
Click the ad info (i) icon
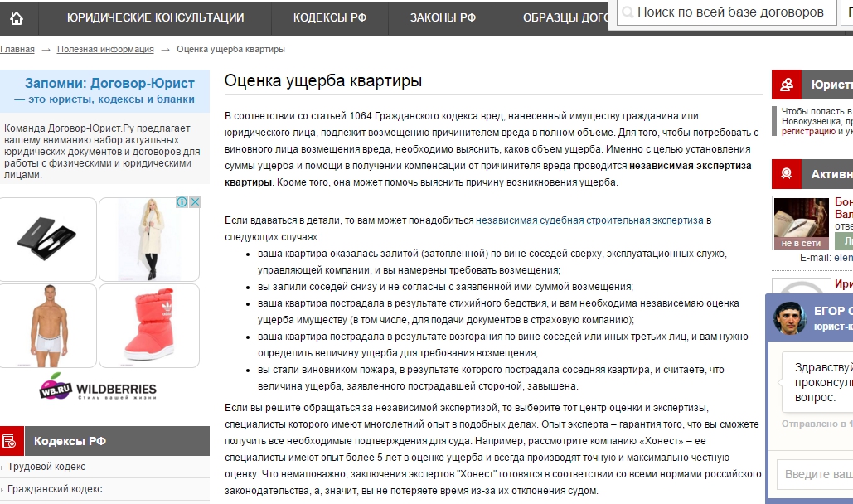click(x=182, y=202)
